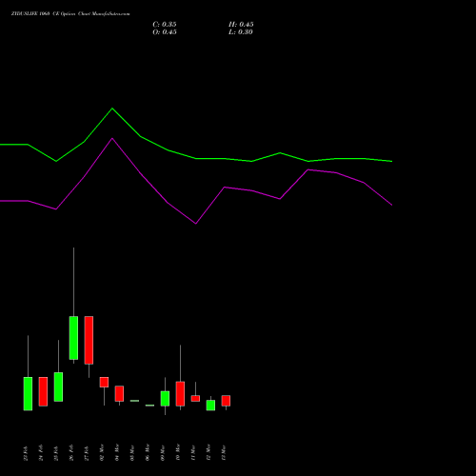Image resolution: width=476 pixels, height=476 pixels.
Task: Select the tall green candle for 26 Feb
Action: (73, 338)
